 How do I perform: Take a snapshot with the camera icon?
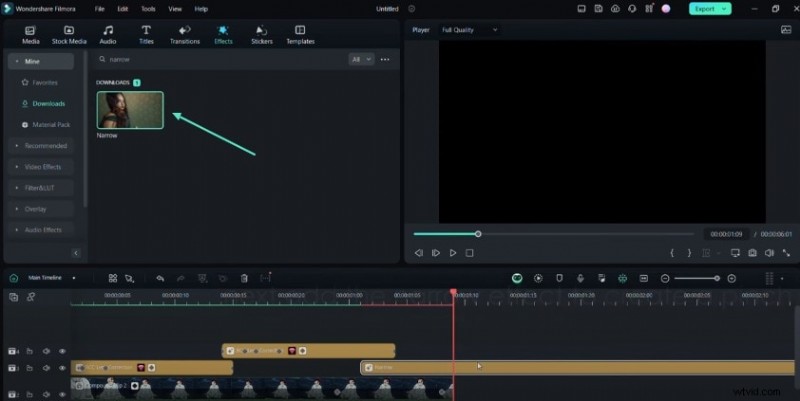coord(752,253)
